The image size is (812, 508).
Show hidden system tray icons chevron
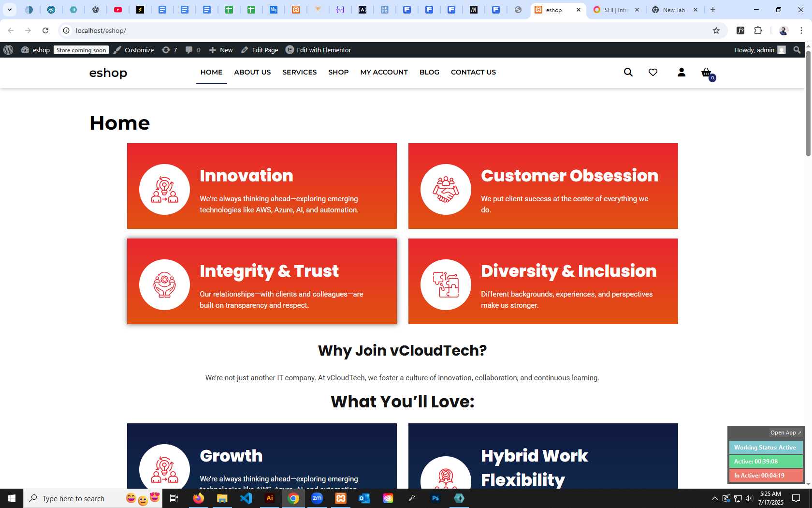tap(714, 498)
